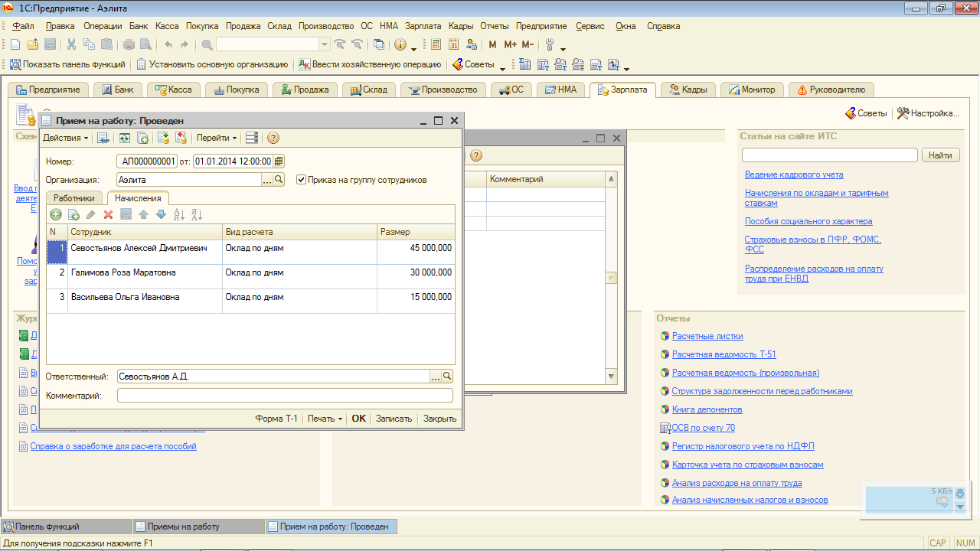Click the New document icon in main toolbar
The width and height of the screenshot is (980, 551).
pos(15,44)
